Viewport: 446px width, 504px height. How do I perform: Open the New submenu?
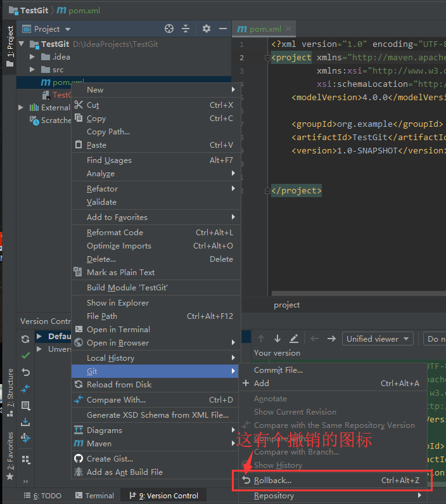156,89
